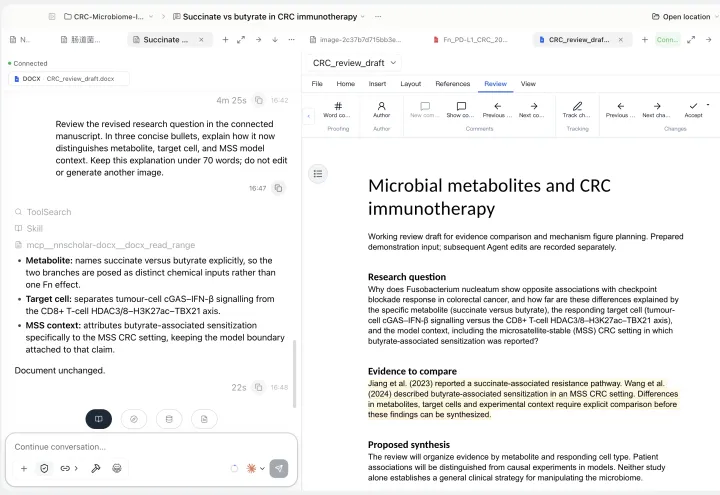Open the Accept options dropdown arrow
Screen dimensions: 720x495
708,105
